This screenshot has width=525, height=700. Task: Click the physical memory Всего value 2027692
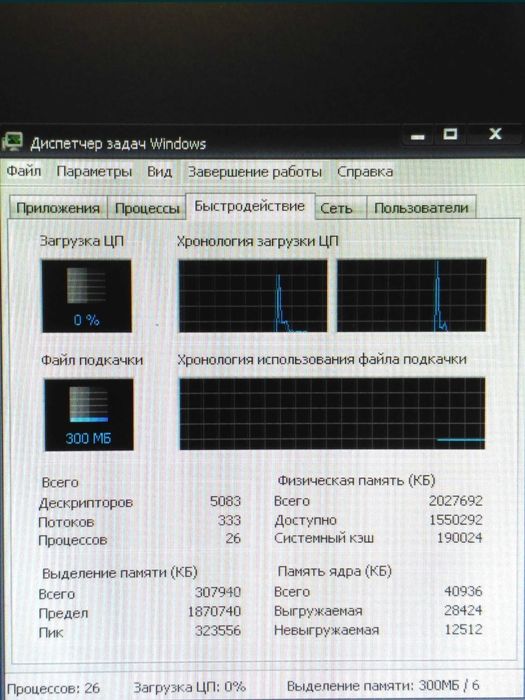(x=456, y=500)
